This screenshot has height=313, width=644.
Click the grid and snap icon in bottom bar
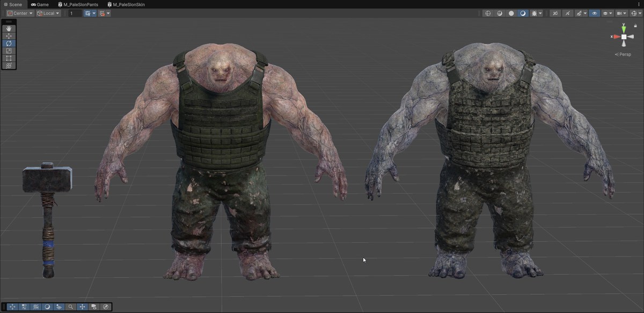click(x=36, y=307)
